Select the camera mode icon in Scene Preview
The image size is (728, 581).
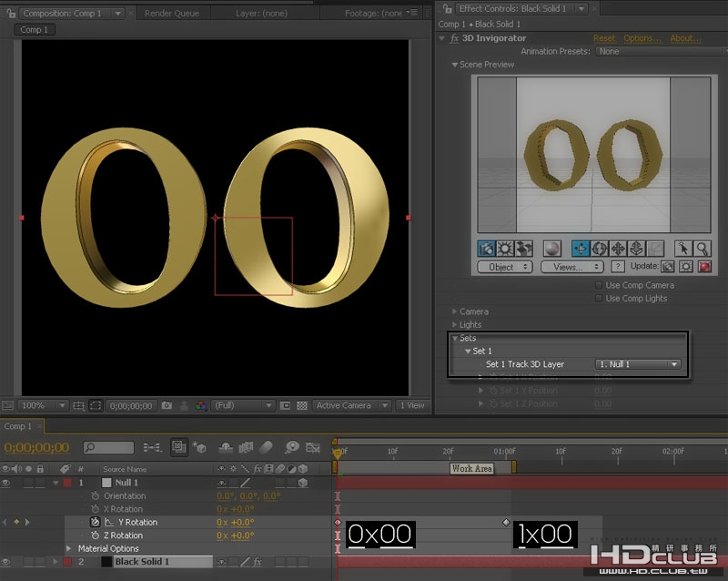click(x=487, y=248)
